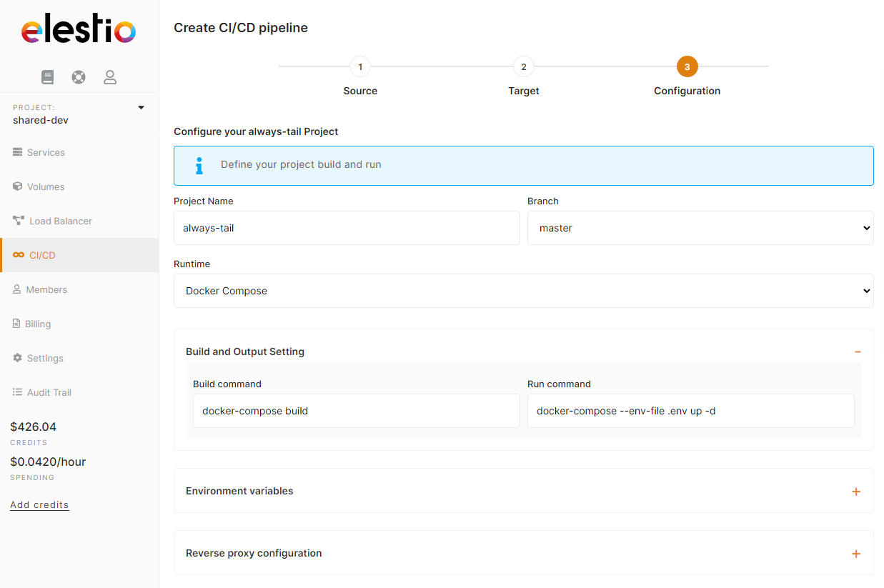Screen dimensions: 884x588
Task: Expand the project selector dropdown arrow
Action: [141, 108]
